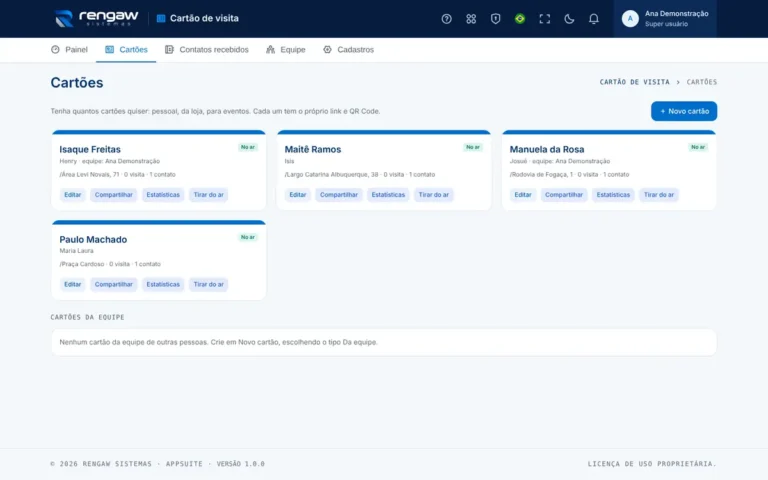Image resolution: width=768 pixels, height=480 pixels.
Task: Click the Manuela da Rosa card title
Action: tap(547, 149)
